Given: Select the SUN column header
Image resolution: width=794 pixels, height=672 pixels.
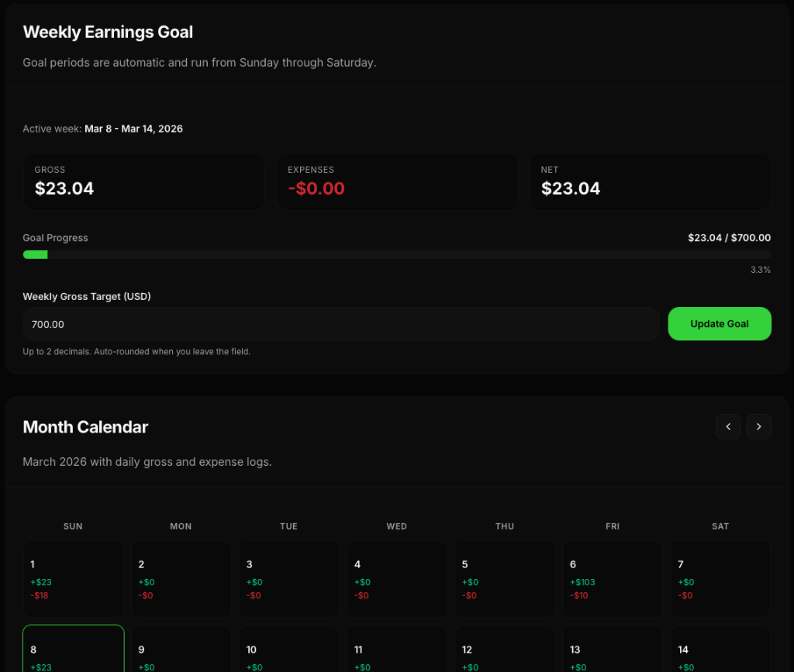Looking at the screenshot, I should (73, 526).
